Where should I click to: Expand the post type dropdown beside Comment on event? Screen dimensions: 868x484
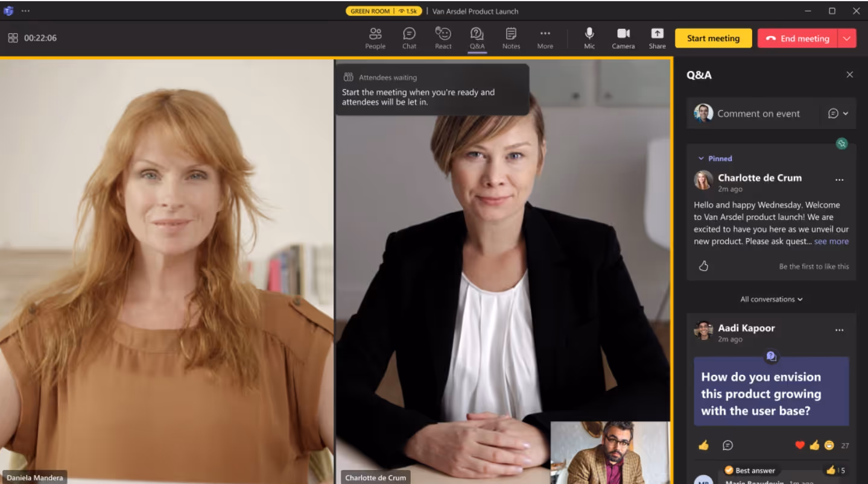(838, 113)
